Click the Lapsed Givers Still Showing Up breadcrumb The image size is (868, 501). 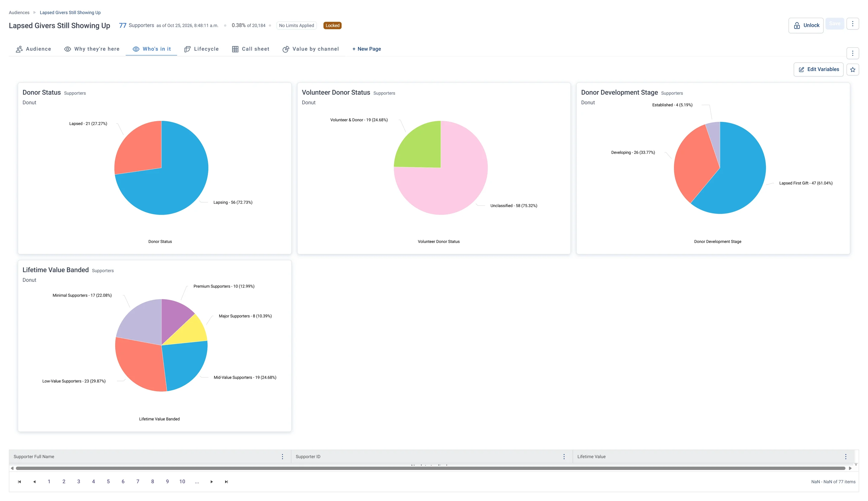[x=70, y=12]
